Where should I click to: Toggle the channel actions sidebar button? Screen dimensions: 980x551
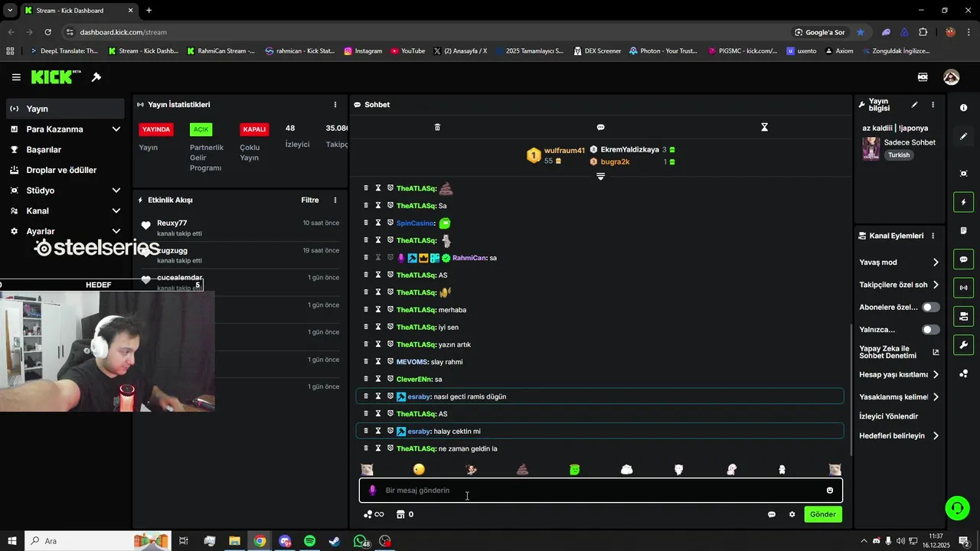click(963, 316)
